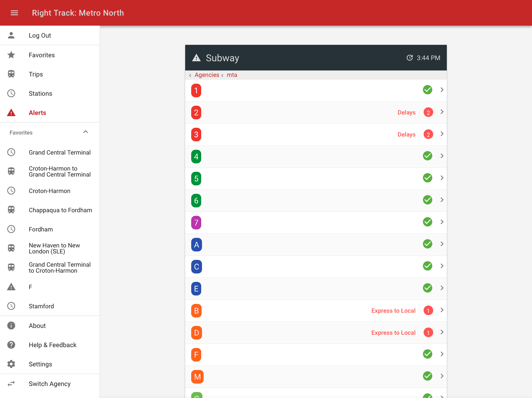This screenshot has width=532, height=398.
Task: Collapse the Favorites section in sidebar
Action: (85, 132)
